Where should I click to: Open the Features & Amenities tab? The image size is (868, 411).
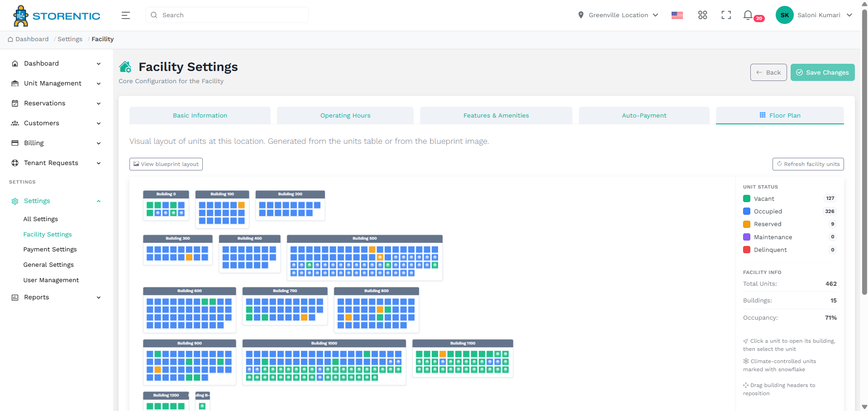[496, 115]
